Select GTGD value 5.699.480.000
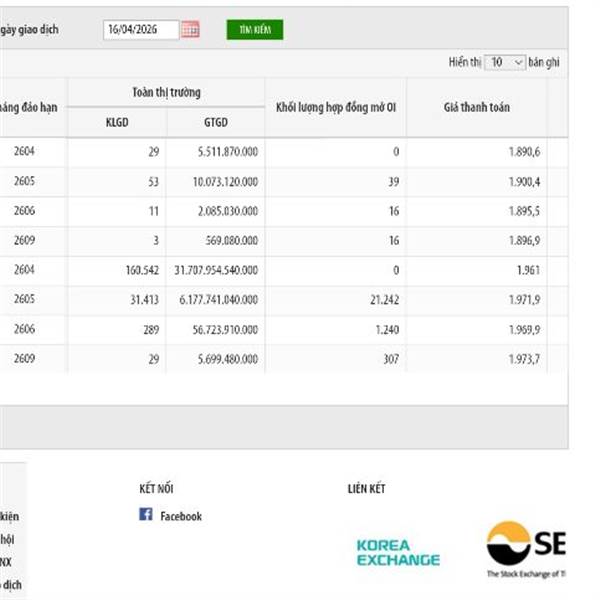The width and height of the screenshot is (600, 600). point(228,359)
